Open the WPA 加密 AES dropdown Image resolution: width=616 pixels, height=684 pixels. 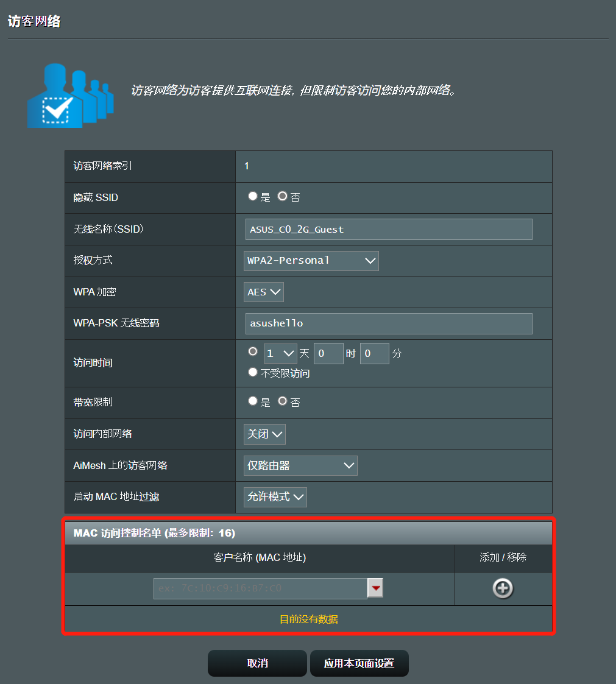point(263,292)
